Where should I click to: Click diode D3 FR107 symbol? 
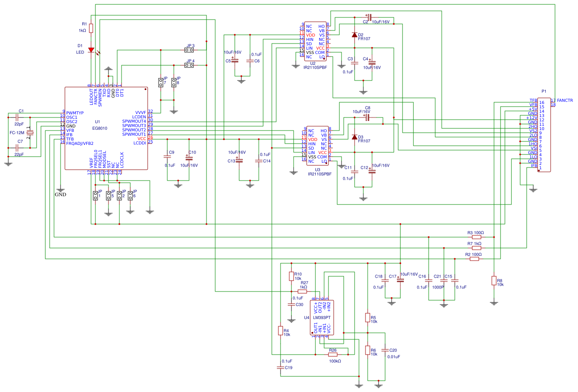coord(355,137)
